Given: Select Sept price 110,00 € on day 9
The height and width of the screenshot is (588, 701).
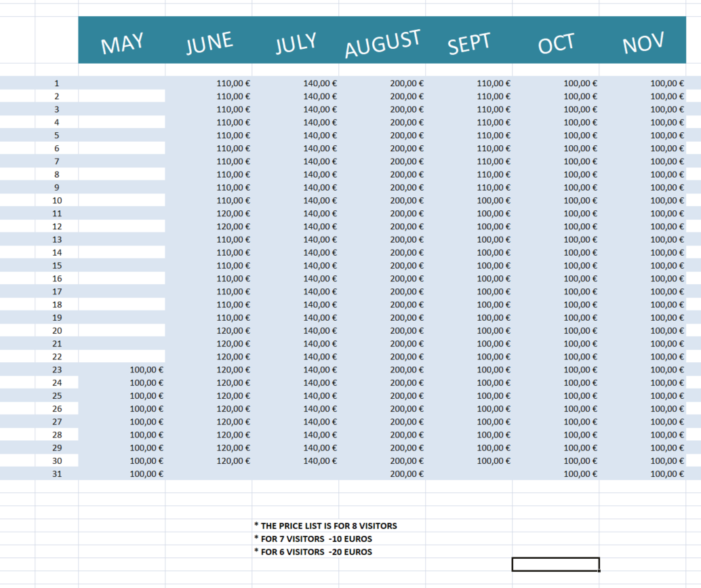Looking at the screenshot, I should pyautogui.click(x=494, y=187).
